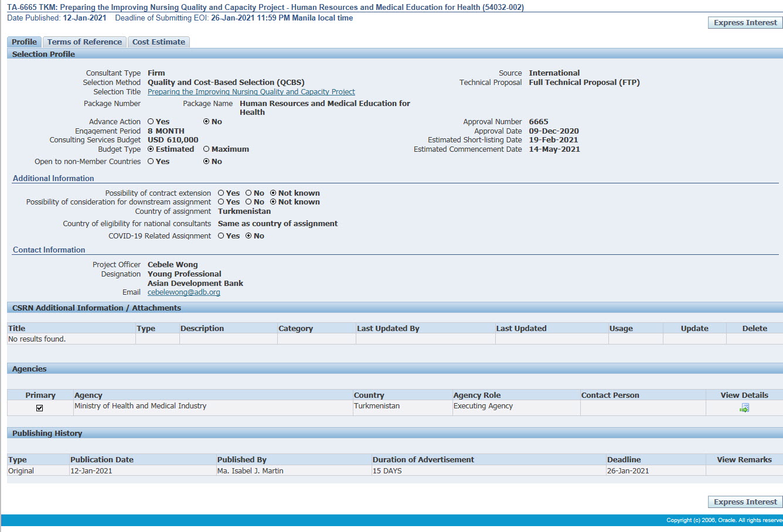Select Yes for Open to non-Member Countries
Image resolution: width=783 pixels, height=532 pixels.
click(x=151, y=162)
